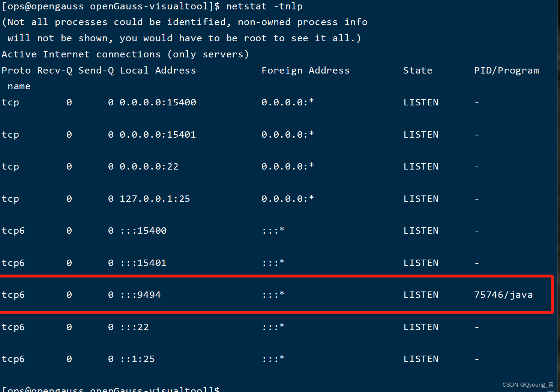Select the tcp6 :::15401 entry
The width and height of the screenshot is (560, 392).
[x=143, y=263]
